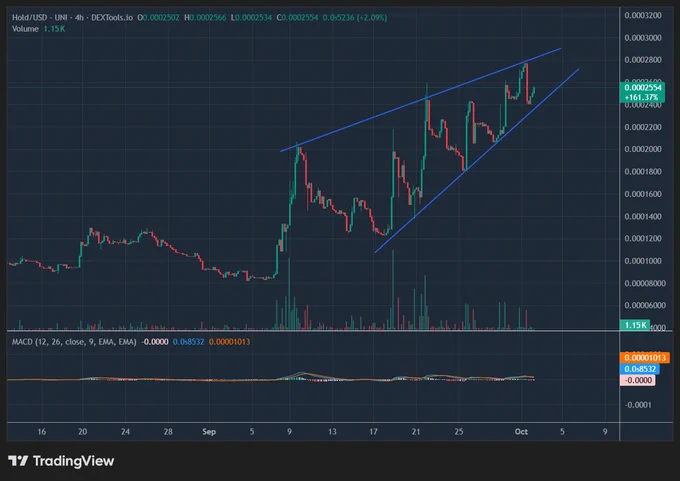The image size is (680, 481).
Task: Click the MACD orange value 0.00001013 in the legend
Action: pyautogui.click(x=229, y=342)
